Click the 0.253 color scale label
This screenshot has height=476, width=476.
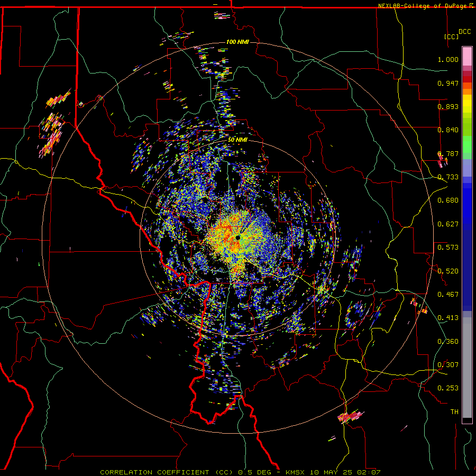(x=448, y=388)
